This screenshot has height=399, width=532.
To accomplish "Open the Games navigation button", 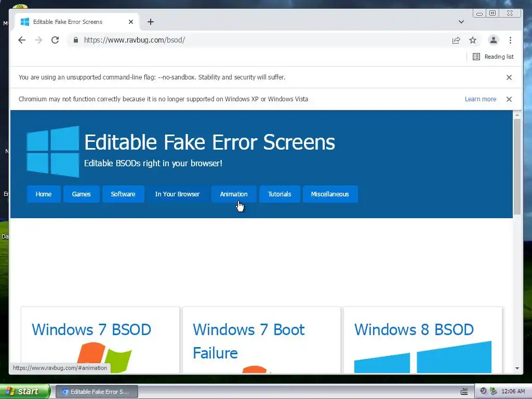I will point(82,194).
